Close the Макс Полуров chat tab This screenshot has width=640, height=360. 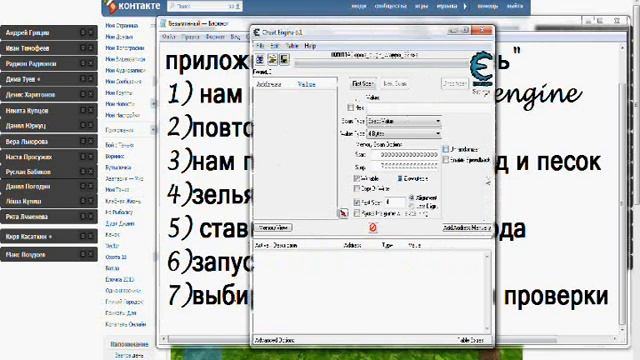(91, 254)
